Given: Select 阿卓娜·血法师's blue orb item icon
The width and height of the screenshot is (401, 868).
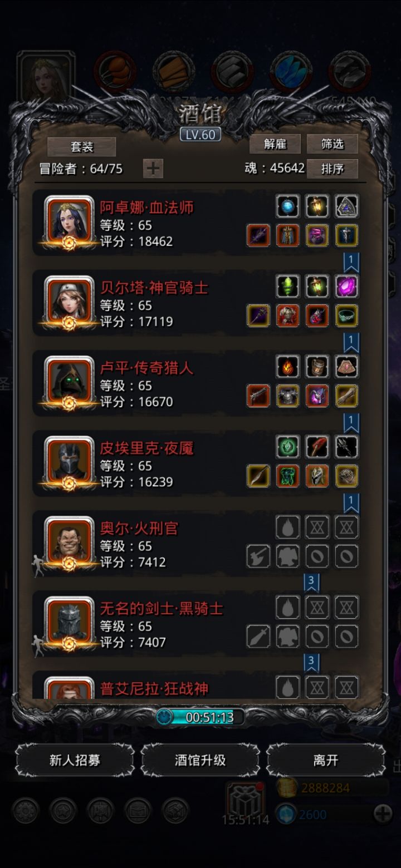Looking at the screenshot, I should click(288, 206).
